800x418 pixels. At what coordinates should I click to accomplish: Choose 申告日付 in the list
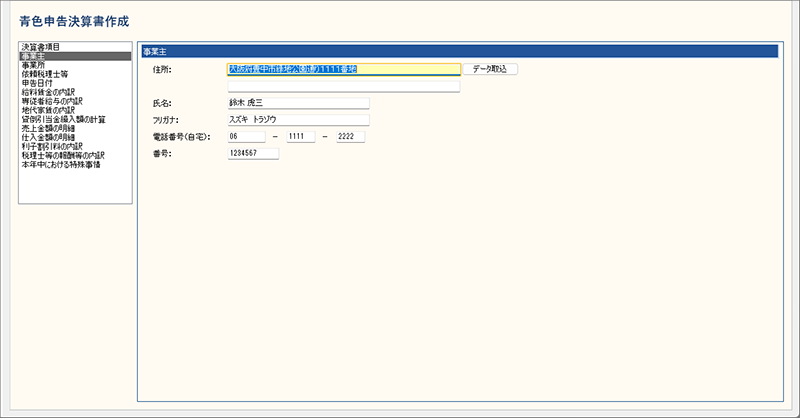37,83
